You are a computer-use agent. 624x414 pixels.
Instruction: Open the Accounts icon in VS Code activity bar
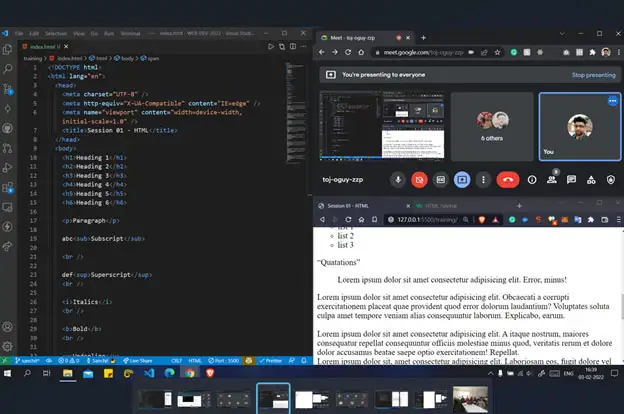tap(8, 326)
